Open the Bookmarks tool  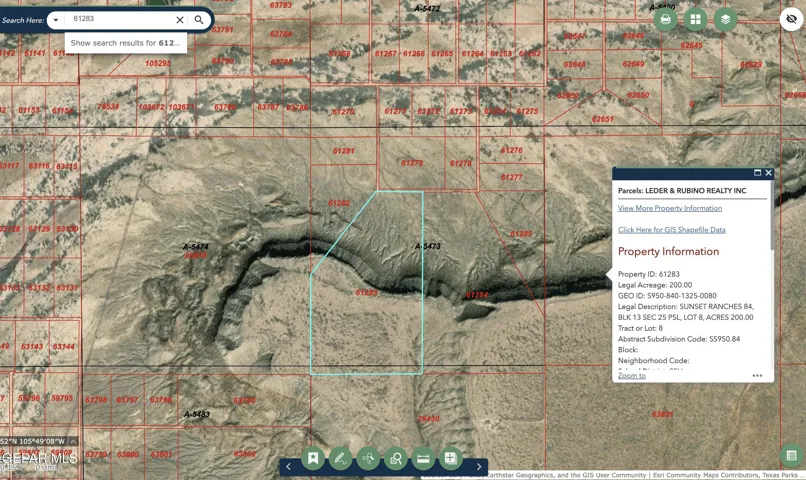[x=313, y=458]
